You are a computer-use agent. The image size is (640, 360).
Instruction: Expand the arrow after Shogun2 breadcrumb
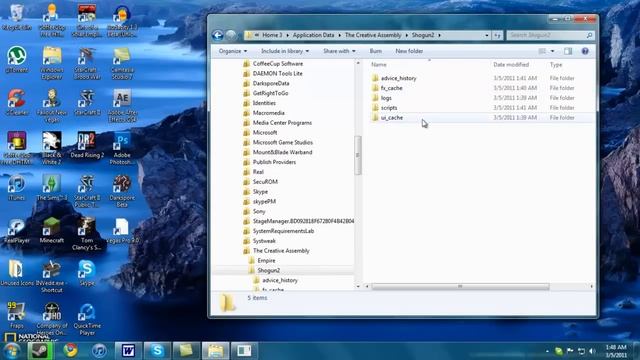click(440, 36)
